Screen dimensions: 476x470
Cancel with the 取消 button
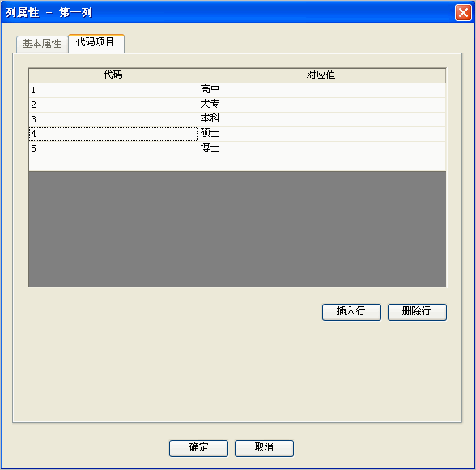coord(264,448)
